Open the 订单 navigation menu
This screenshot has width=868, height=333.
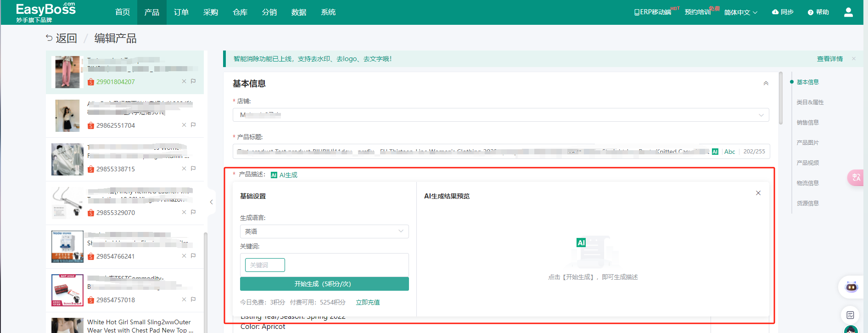181,12
